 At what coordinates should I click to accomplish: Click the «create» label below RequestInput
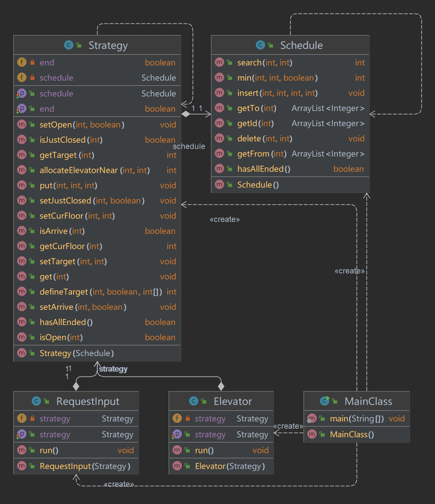tap(119, 484)
